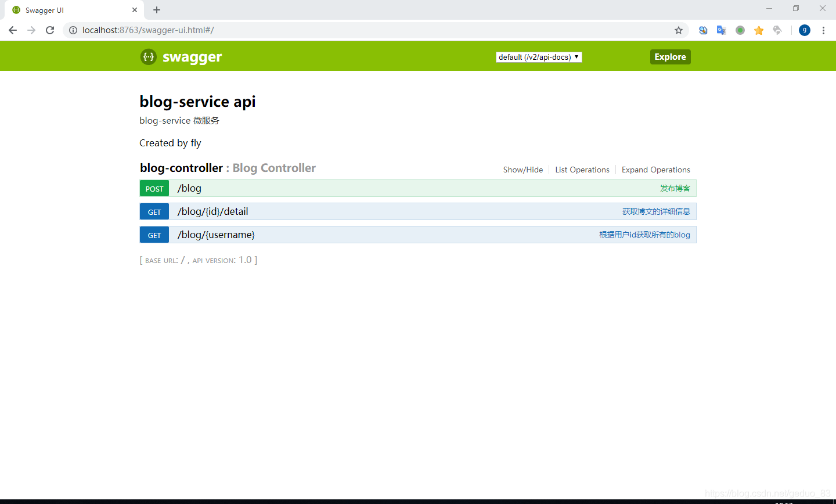Close the Swagger UI tab
This screenshot has height=504, width=836.
(x=135, y=10)
